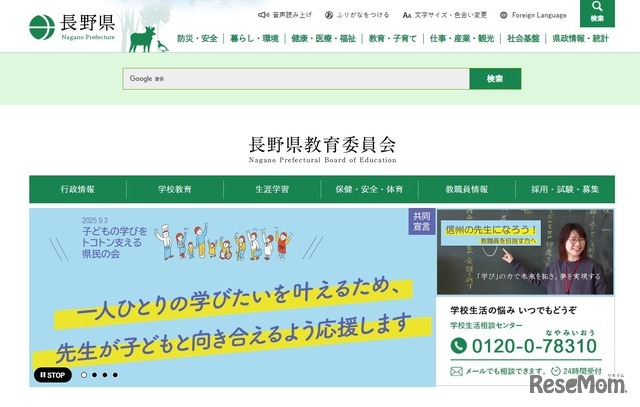
Task: Click メールでも相談できます text
Action: click(505, 371)
